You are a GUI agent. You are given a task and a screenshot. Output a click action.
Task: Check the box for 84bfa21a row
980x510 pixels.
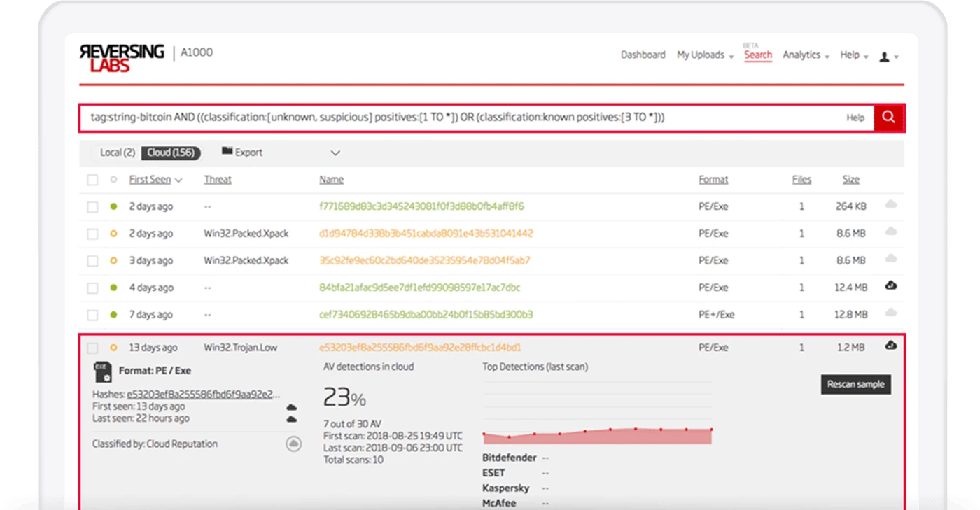point(92,288)
